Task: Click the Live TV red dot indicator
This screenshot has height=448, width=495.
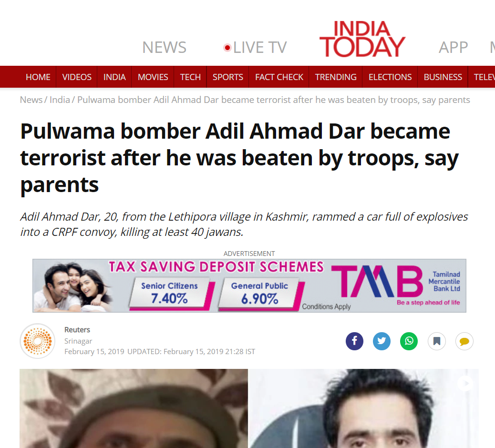Action: (x=227, y=48)
